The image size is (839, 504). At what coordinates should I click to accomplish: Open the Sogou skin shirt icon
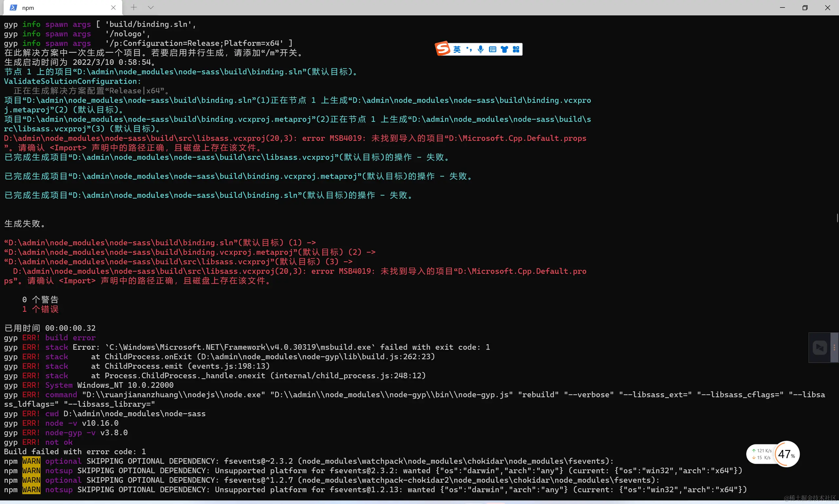tap(504, 49)
